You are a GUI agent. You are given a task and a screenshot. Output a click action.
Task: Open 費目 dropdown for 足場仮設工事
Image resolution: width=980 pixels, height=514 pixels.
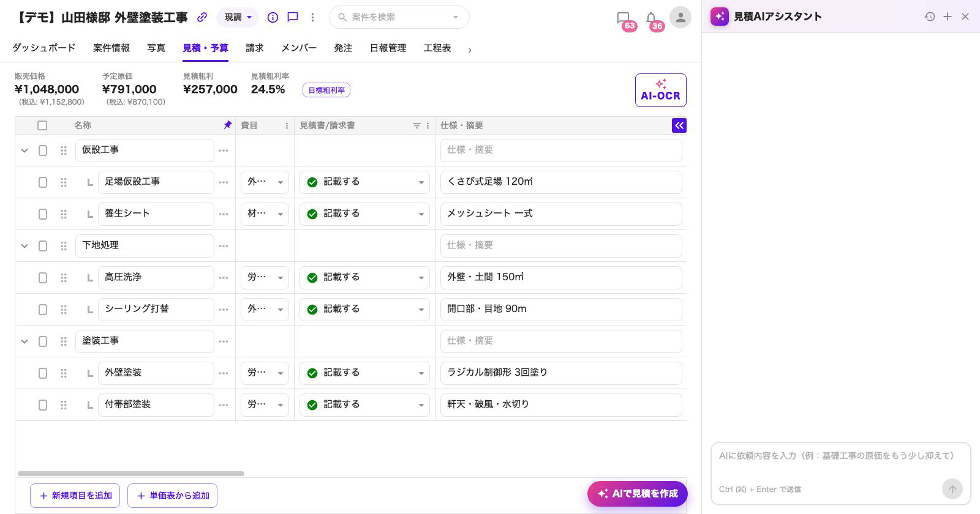(x=265, y=182)
